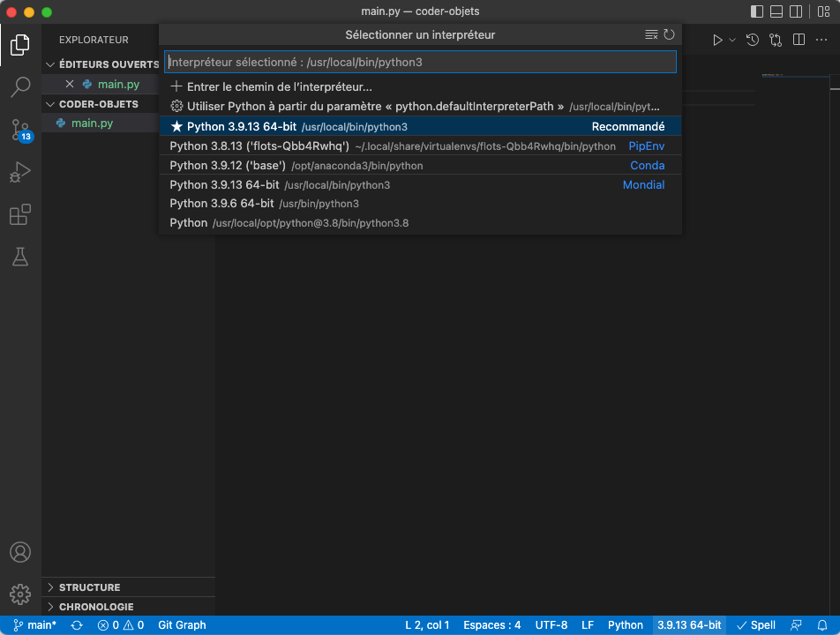Open Source Control view with 13 badge

(20, 130)
